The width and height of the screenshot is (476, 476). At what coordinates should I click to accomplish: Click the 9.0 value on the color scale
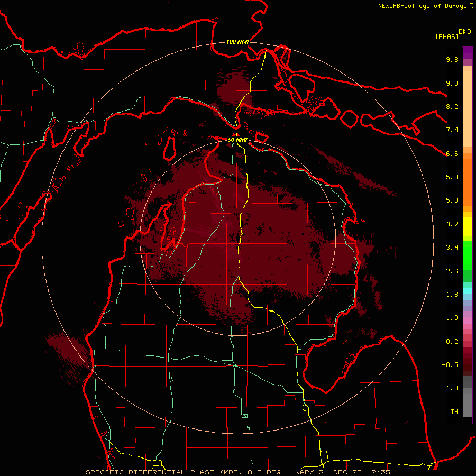[x=452, y=83]
